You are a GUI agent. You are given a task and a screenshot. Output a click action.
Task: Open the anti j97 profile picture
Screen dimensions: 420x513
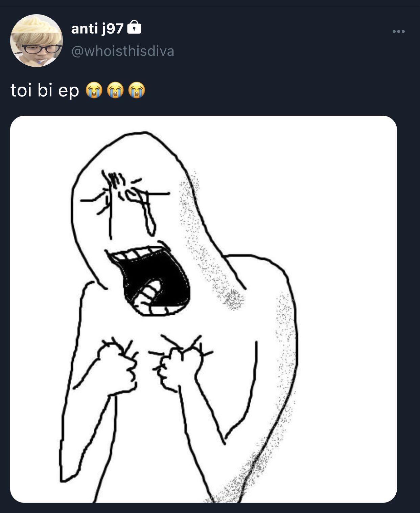pyautogui.click(x=37, y=41)
